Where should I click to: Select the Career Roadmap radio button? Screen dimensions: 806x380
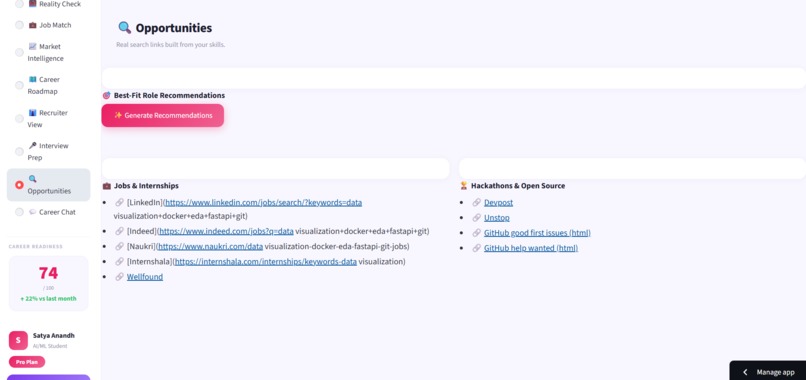pos(19,85)
